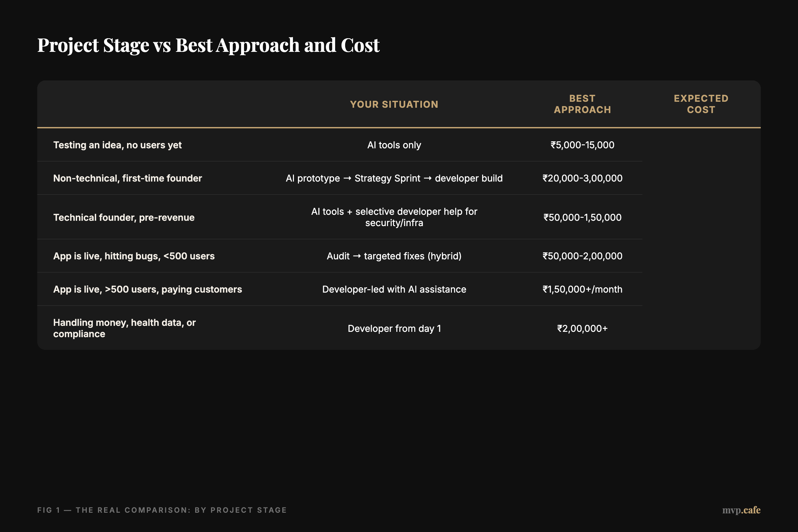Click 'Non-technical, first-time founder' label
Screen dimensions: 798x532
click(128, 178)
